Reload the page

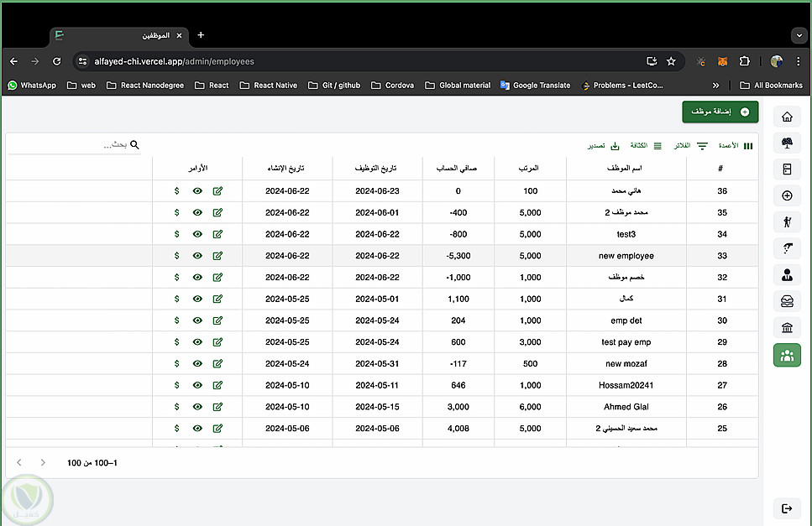(x=57, y=61)
